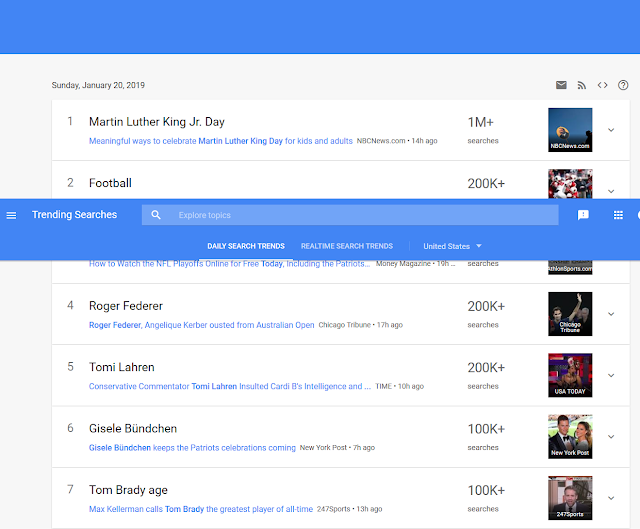
Task: Open the help question mark icon
Action: point(624,85)
